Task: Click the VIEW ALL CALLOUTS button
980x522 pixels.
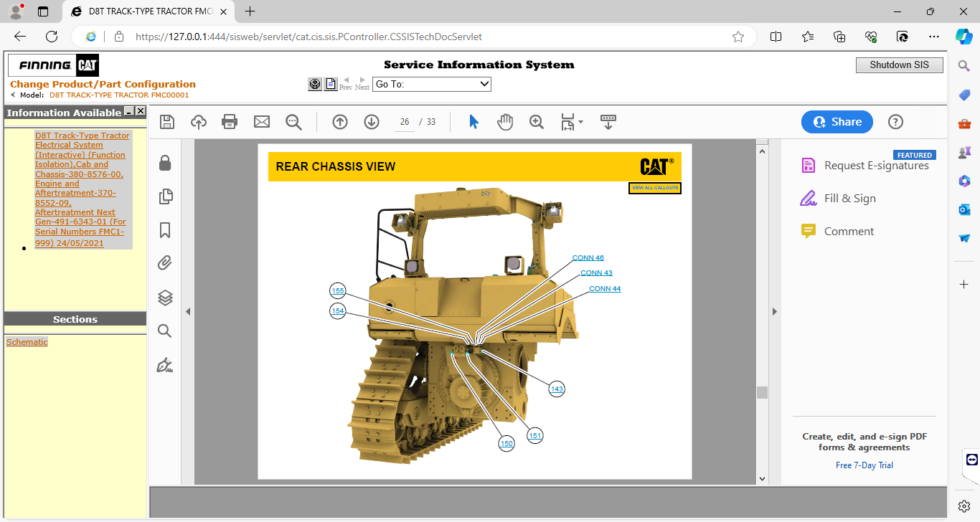Action: 655,188
